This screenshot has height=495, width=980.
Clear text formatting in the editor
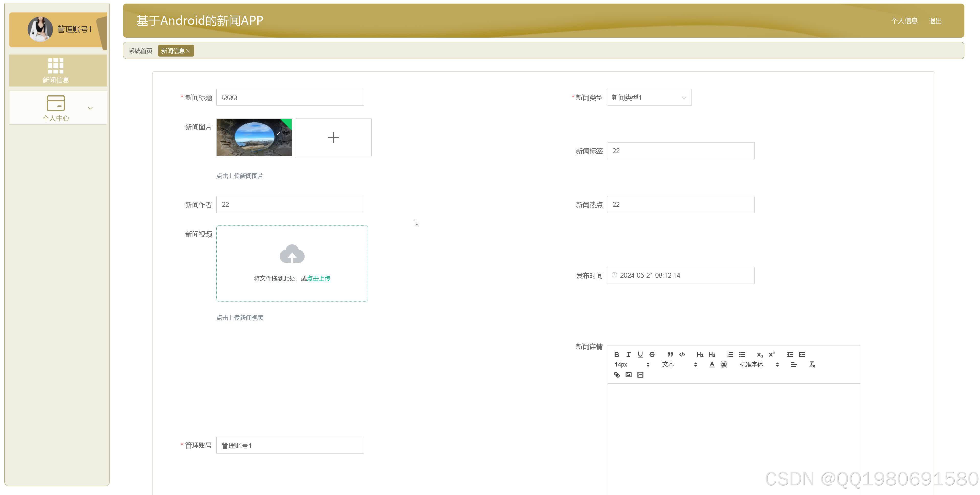point(812,365)
